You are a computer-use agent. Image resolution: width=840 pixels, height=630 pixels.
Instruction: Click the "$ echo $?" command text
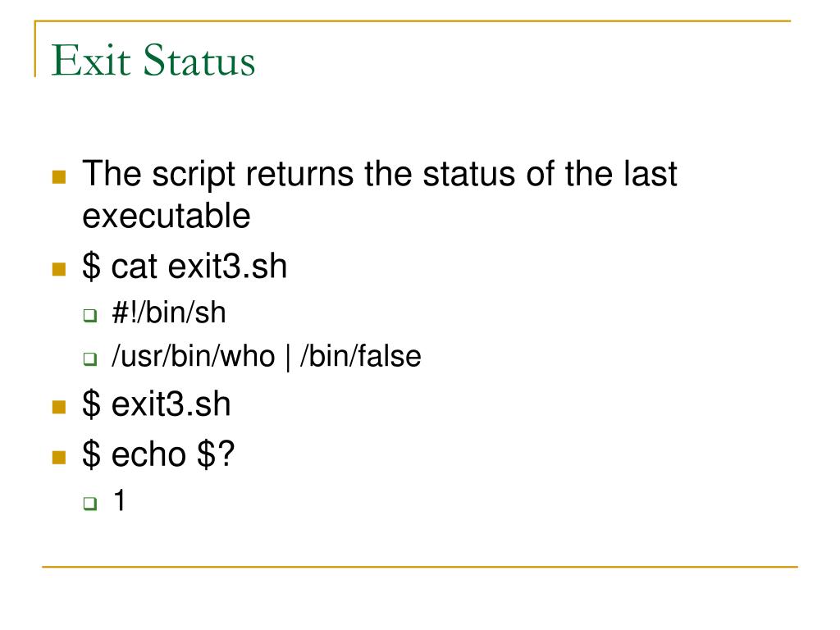158,454
